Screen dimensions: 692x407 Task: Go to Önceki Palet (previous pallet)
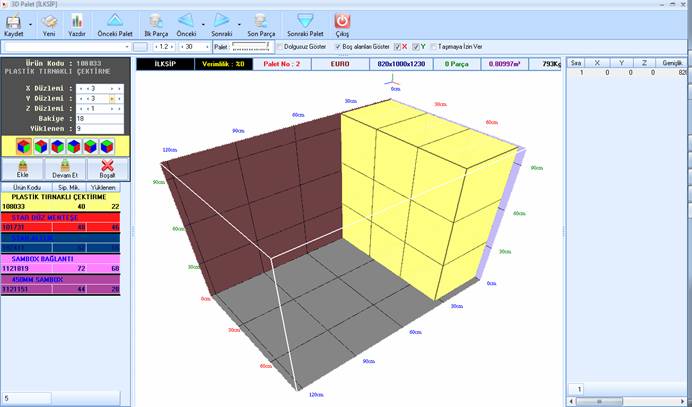tap(114, 20)
